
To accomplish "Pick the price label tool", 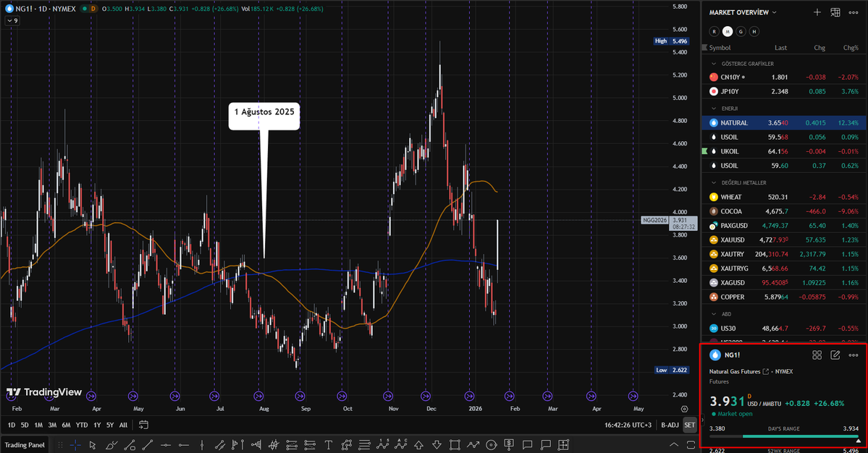I will pos(509,445).
